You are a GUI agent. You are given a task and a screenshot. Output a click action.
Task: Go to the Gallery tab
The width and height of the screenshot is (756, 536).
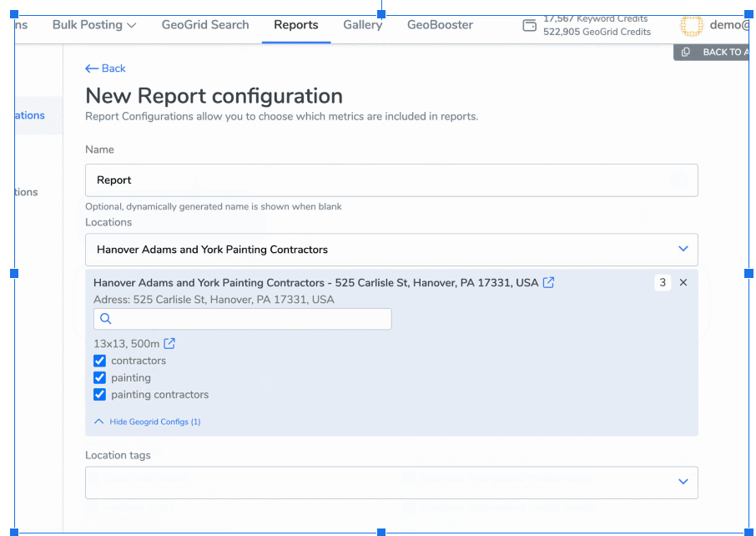(x=362, y=25)
